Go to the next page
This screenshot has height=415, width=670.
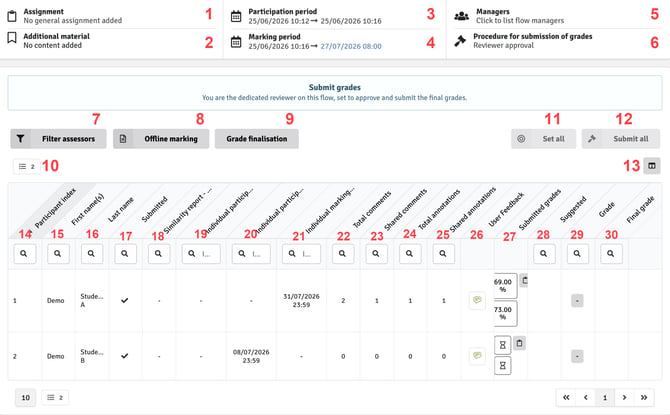(625, 397)
